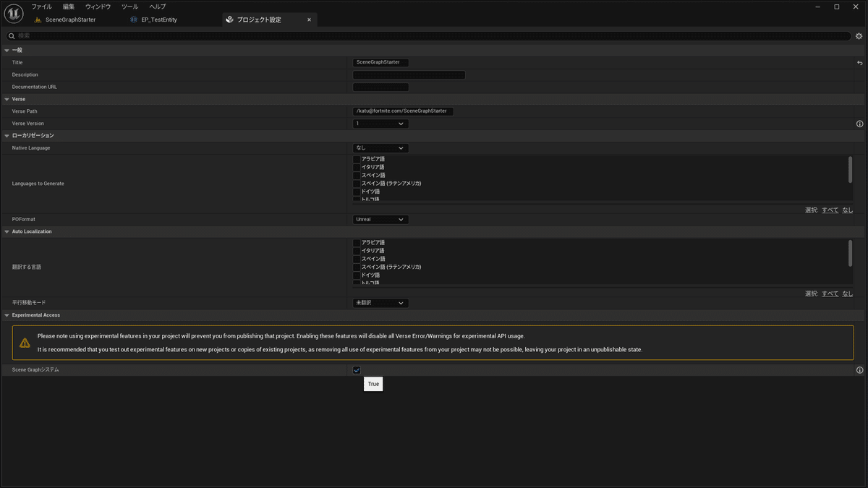Select すべて for 翻訳する言語
The image size is (868, 488).
pyautogui.click(x=830, y=294)
